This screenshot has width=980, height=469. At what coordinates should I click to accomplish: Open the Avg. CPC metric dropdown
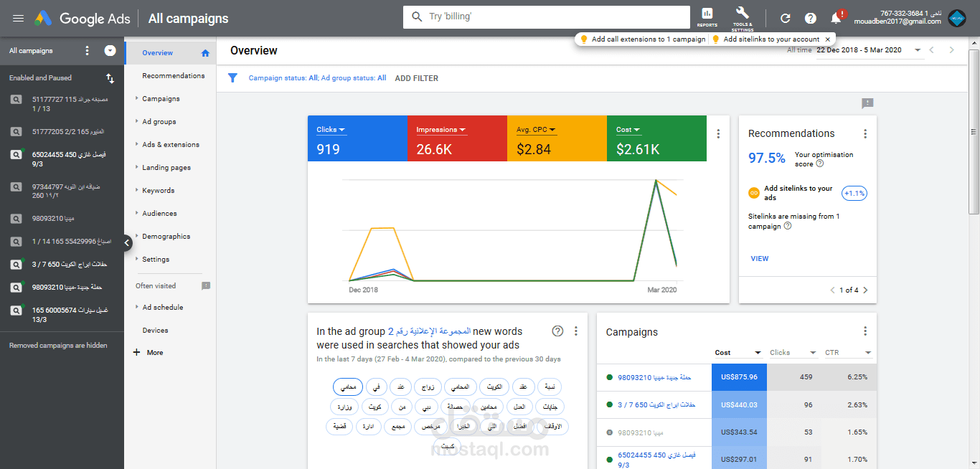(x=537, y=130)
